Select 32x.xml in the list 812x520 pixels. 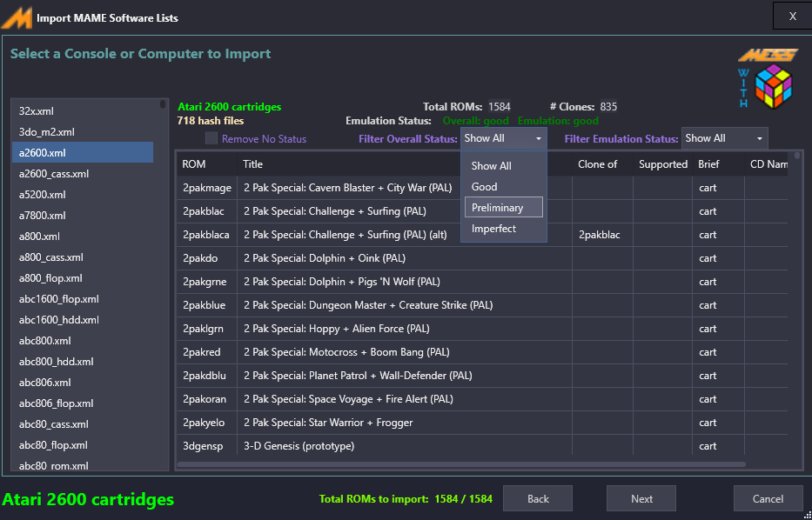(x=83, y=111)
